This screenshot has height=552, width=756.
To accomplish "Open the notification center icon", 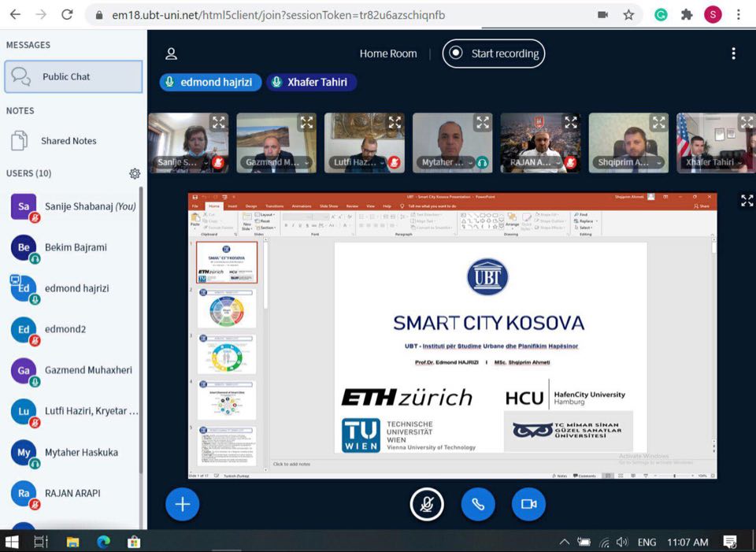I will pos(730,543).
